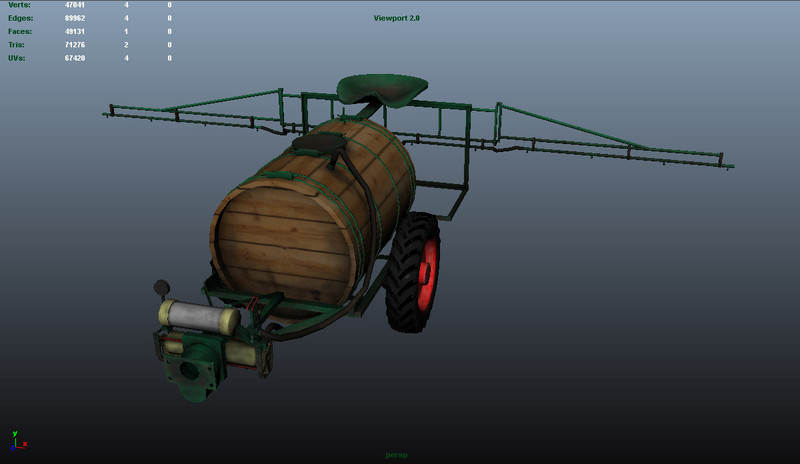The width and height of the screenshot is (800, 464).
Task: Click the Viewport 2.0 renderer label
Action: coord(396,18)
